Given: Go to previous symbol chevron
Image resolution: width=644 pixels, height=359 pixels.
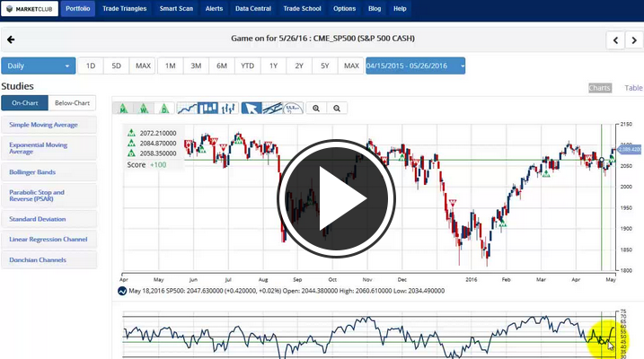Looking at the screenshot, I should (615, 40).
